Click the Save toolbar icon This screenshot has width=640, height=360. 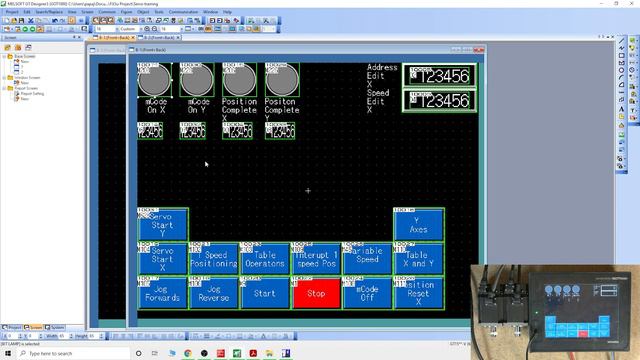pyautogui.click(x=21, y=20)
